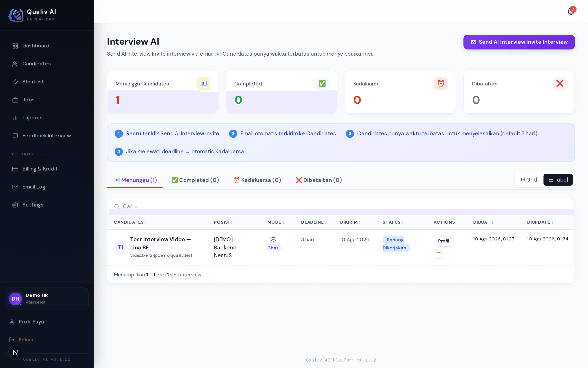Open Laporan reports page

tap(47, 118)
